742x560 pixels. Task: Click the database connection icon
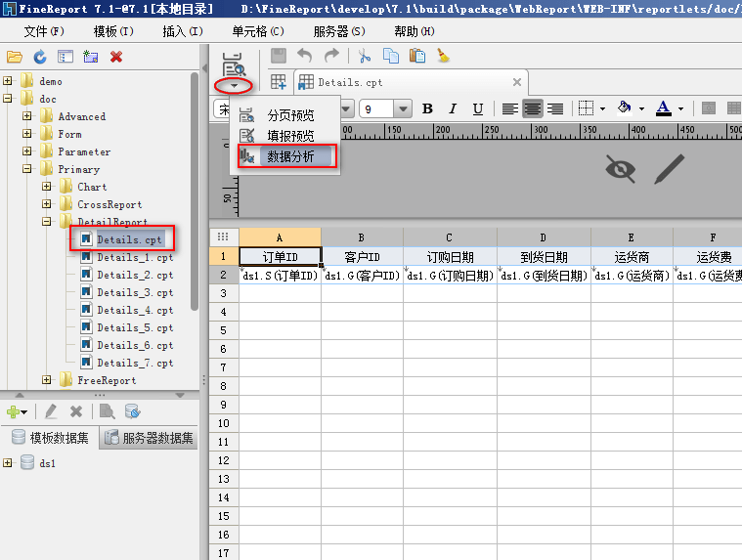133,412
